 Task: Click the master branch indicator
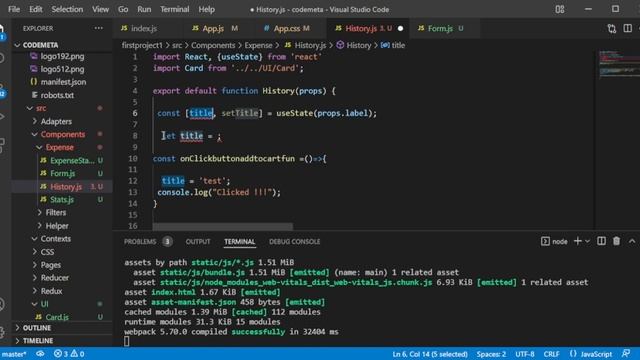pos(14,354)
